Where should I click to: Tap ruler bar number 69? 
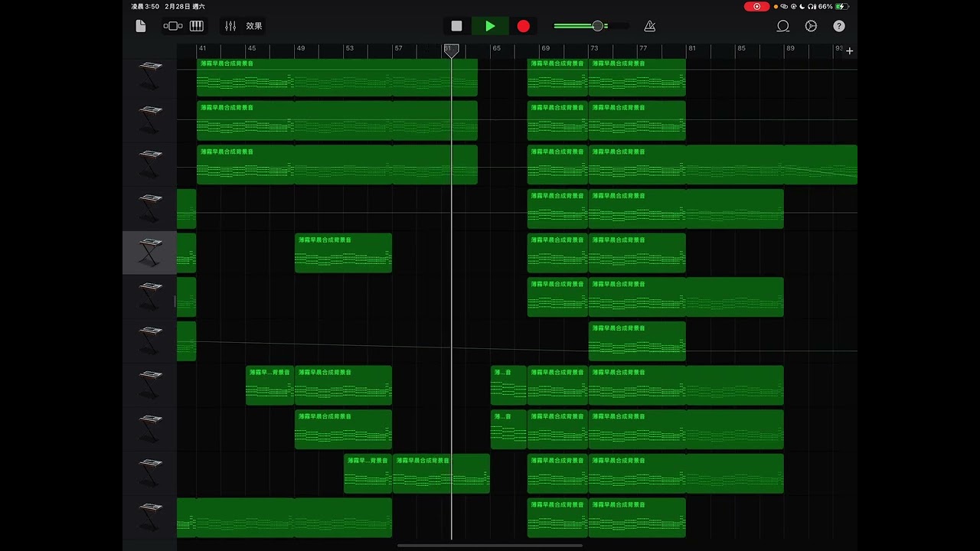click(x=545, y=48)
